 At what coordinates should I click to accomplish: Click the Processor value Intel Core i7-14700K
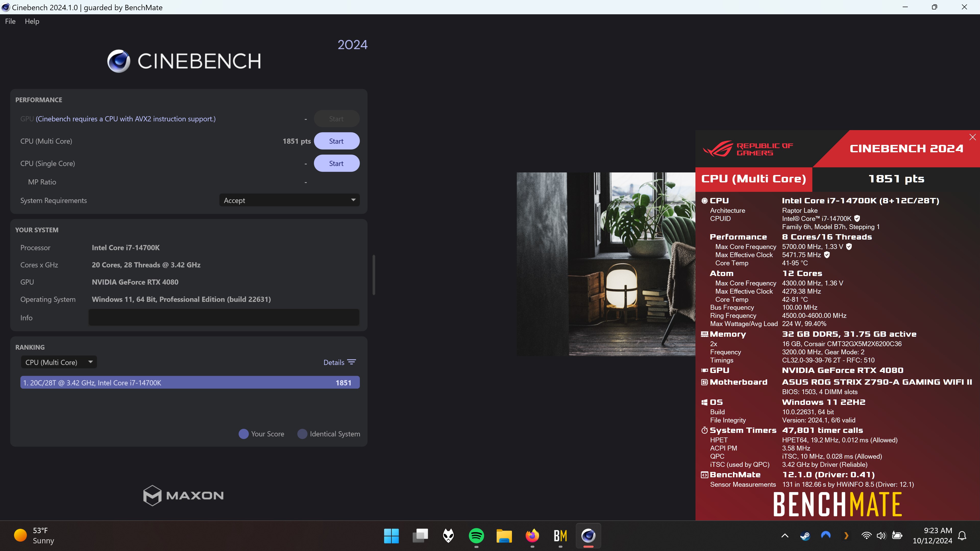(x=126, y=247)
